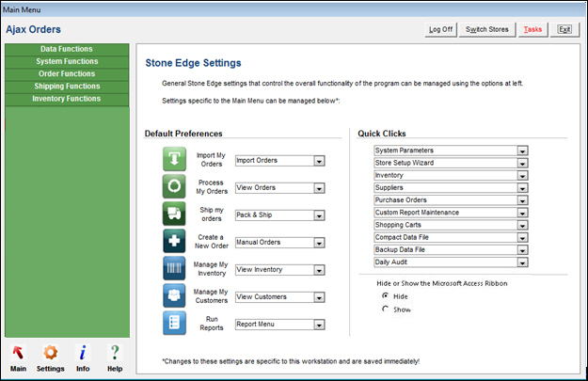
Task: Open the Data Functions menu
Action: tap(67, 49)
